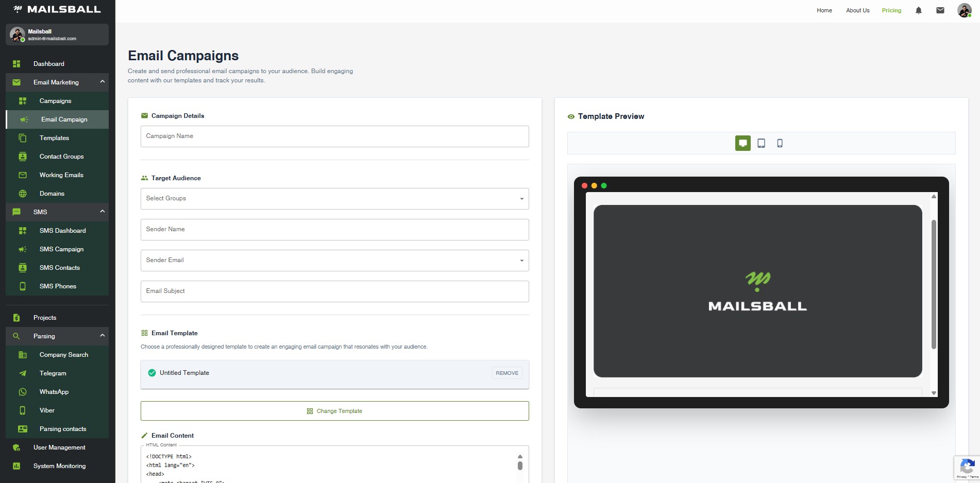Go to SMS Dashboard
The width and height of the screenshot is (980, 483).
click(x=63, y=231)
